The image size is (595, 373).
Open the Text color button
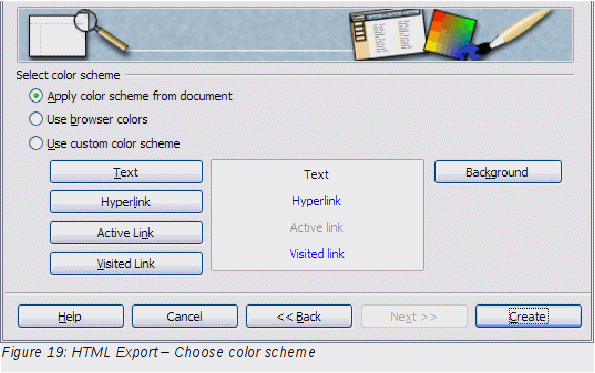(126, 172)
